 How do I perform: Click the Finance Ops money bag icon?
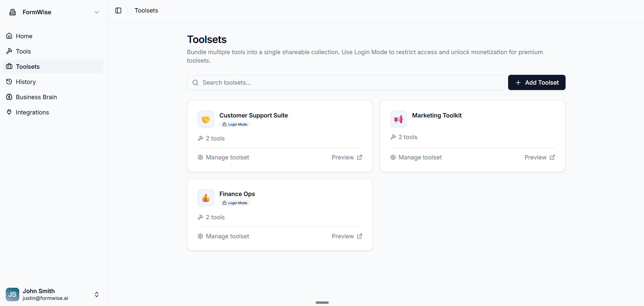point(206,198)
